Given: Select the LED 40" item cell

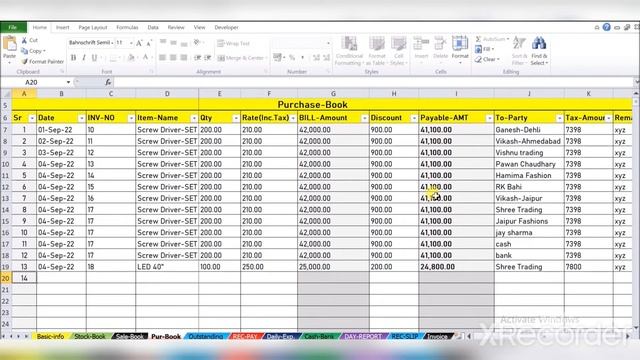Looking at the screenshot, I should click(167, 267).
